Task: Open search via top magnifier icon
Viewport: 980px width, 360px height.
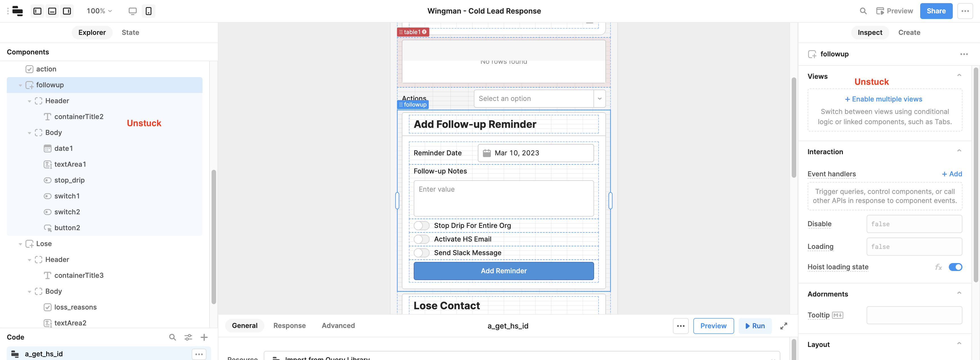Action: click(x=863, y=11)
